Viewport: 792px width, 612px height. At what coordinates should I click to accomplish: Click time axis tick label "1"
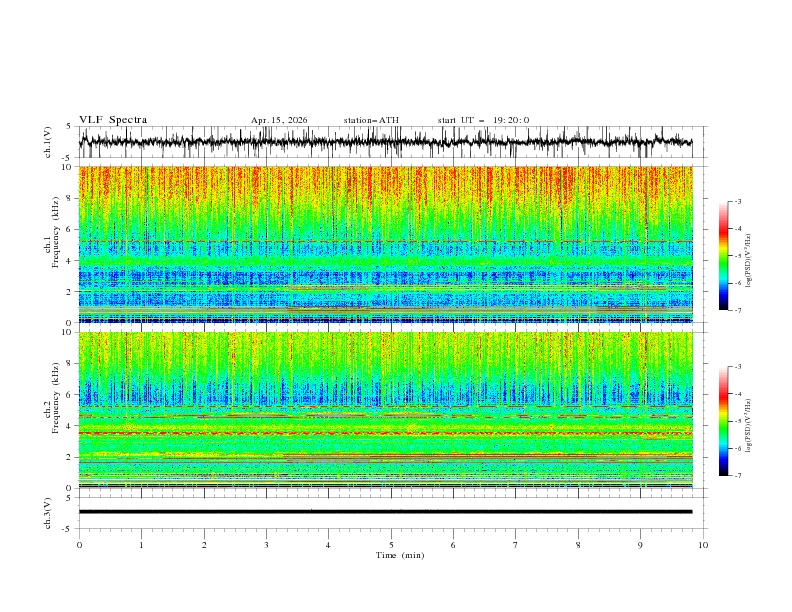click(x=141, y=545)
